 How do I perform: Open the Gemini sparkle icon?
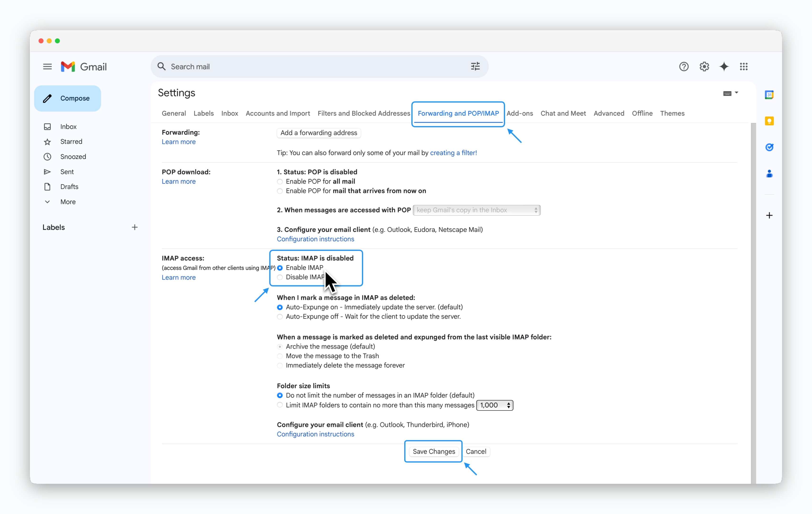(724, 66)
